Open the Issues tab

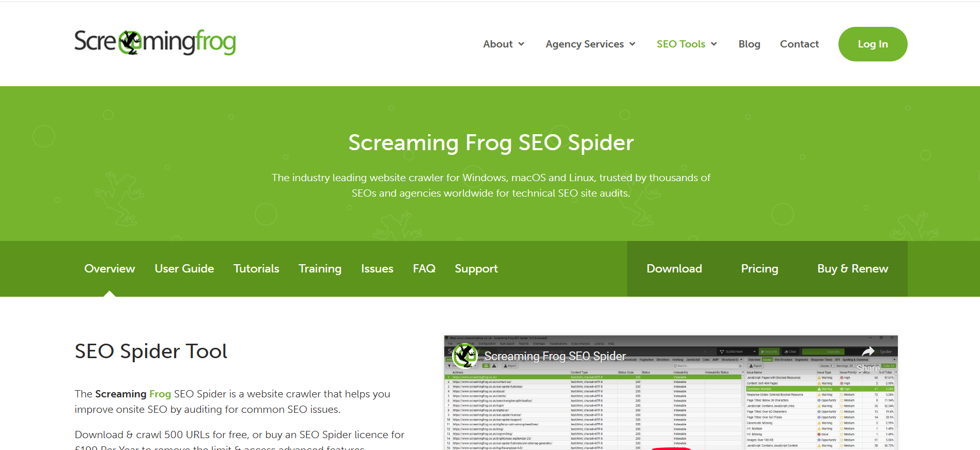point(377,269)
